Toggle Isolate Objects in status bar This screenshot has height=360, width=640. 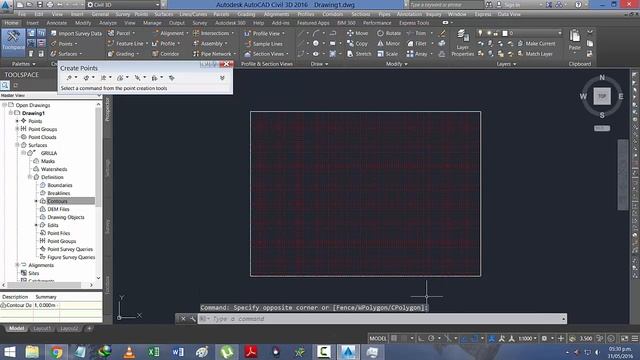click(x=611, y=338)
